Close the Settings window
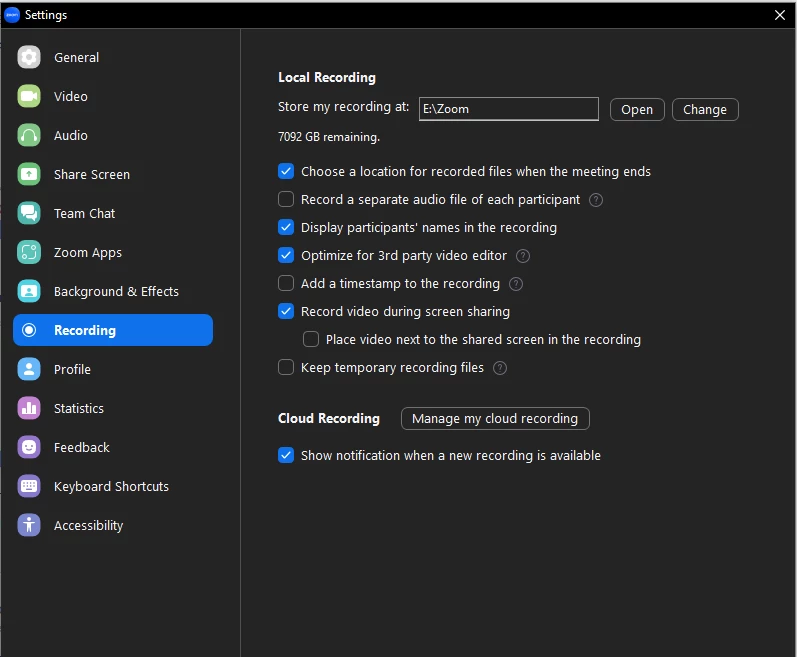 click(x=780, y=15)
